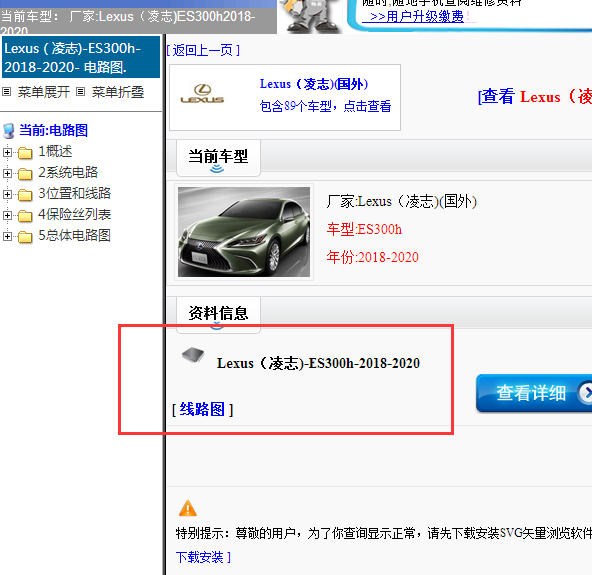
Task: Click the folder icon beside 4保险丝列表
Action: point(25,216)
